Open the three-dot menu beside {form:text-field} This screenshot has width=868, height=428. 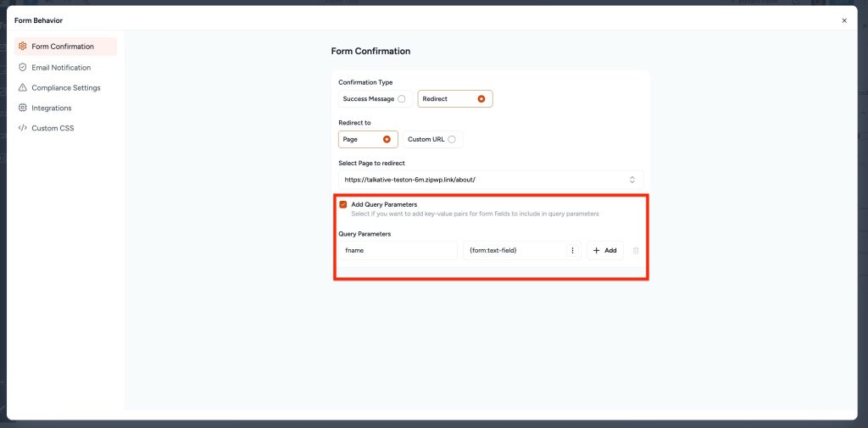(x=572, y=251)
